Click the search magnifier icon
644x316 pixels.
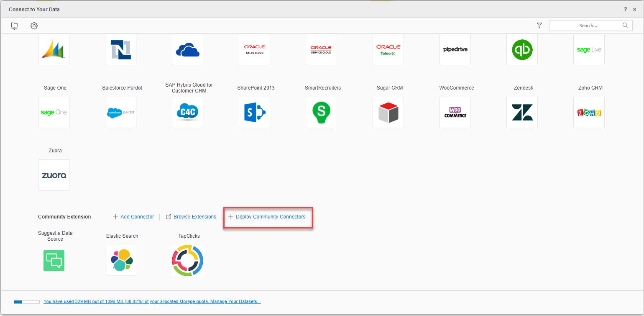625,25
